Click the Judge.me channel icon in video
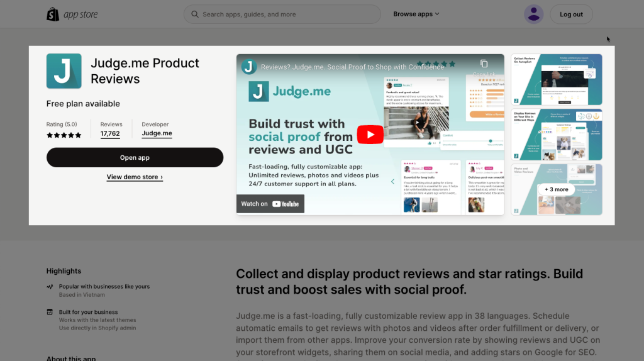 [249, 67]
